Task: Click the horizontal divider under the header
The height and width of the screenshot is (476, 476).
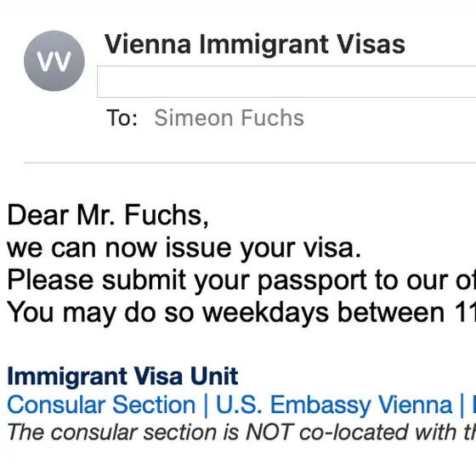Action: coord(250,163)
